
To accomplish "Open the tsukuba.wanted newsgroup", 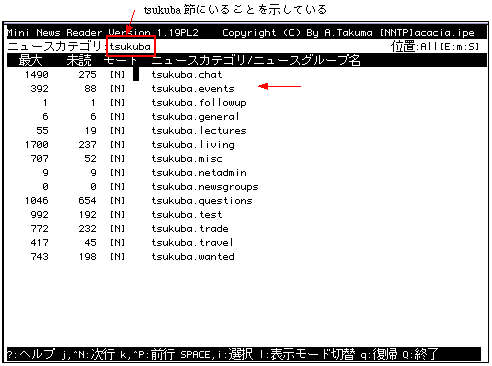I will pos(193,256).
